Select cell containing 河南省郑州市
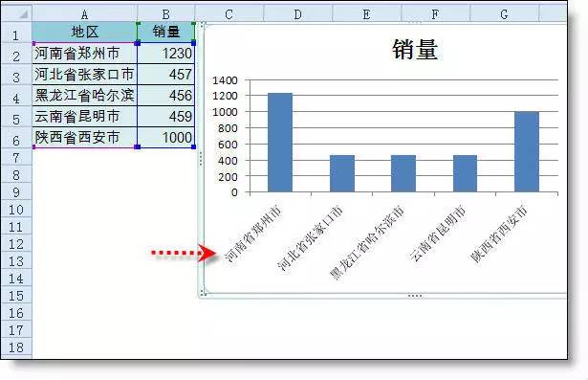The image size is (588, 380). [x=85, y=54]
